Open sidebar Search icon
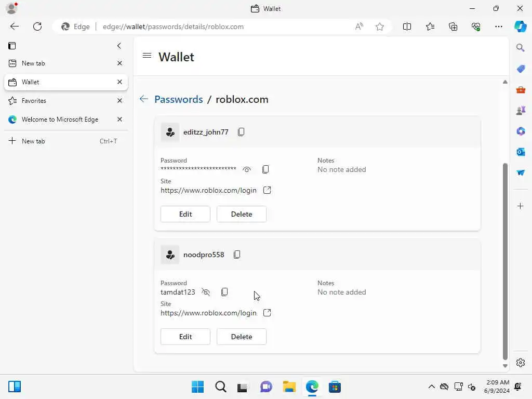 [x=520, y=48]
